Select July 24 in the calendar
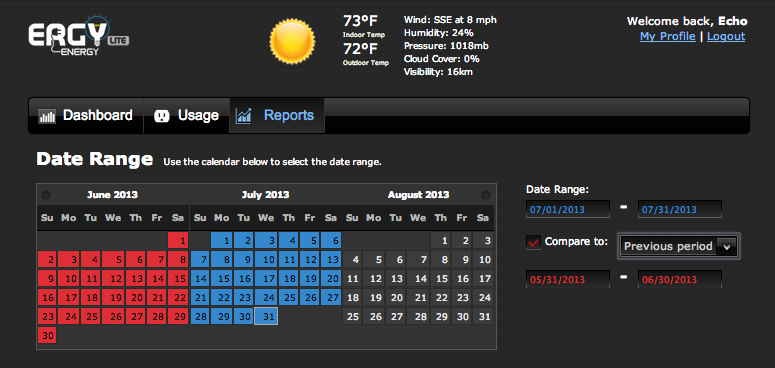 point(266,297)
